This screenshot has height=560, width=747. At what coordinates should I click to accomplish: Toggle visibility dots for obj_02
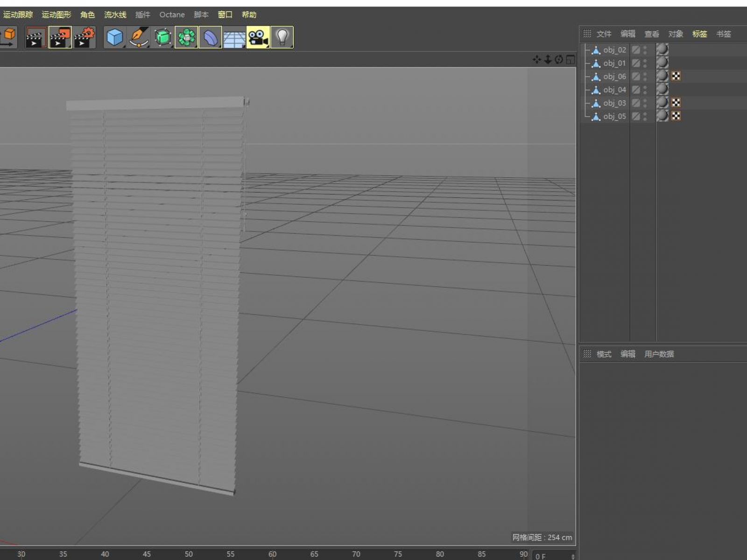[x=645, y=50]
